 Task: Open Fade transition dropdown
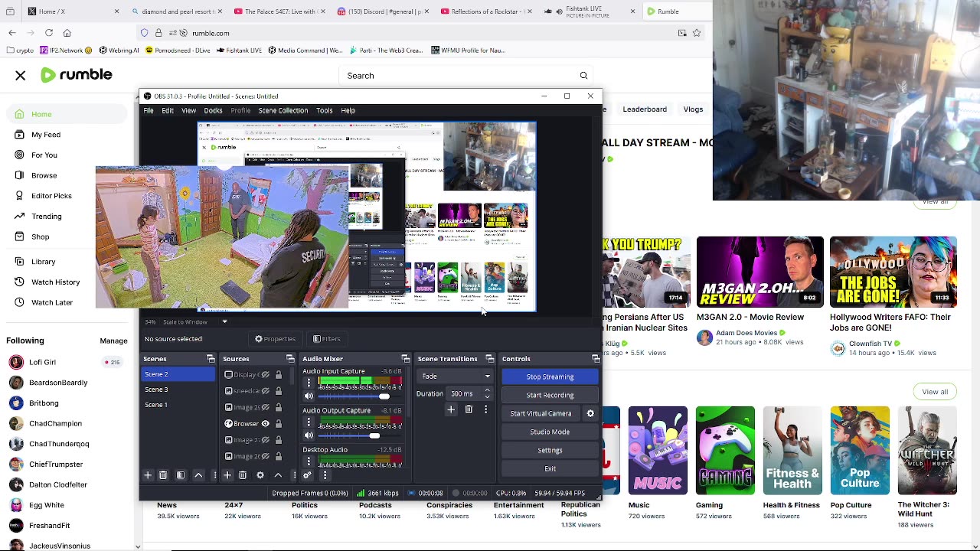pyautogui.click(x=456, y=377)
